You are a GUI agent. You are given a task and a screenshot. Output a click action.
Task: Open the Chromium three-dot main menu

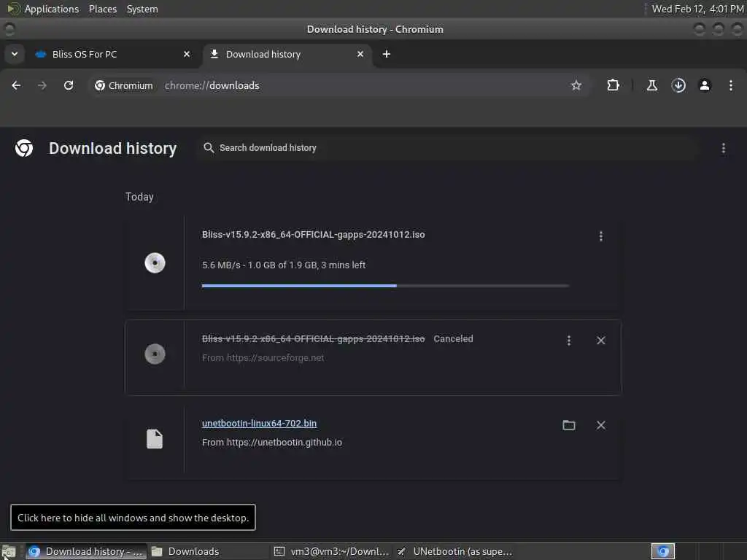730,85
